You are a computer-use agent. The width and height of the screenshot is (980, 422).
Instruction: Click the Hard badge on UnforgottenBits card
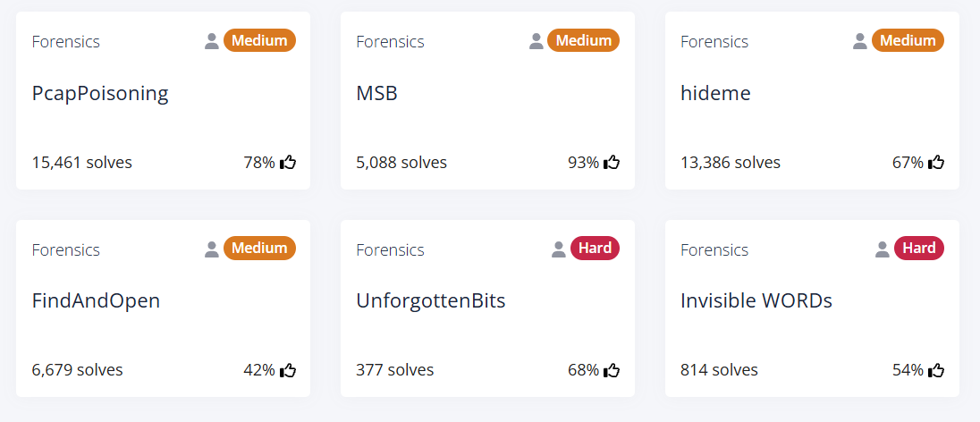coord(595,249)
